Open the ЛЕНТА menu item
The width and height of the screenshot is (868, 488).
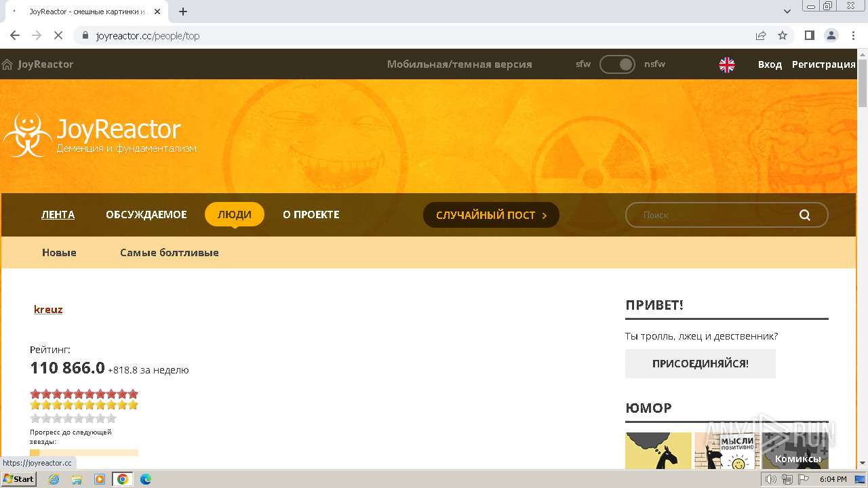(x=58, y=215)
